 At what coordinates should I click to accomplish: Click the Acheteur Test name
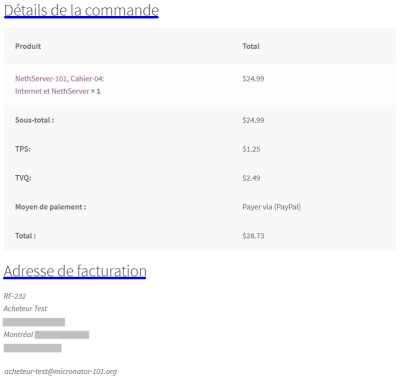click(25, 309)
